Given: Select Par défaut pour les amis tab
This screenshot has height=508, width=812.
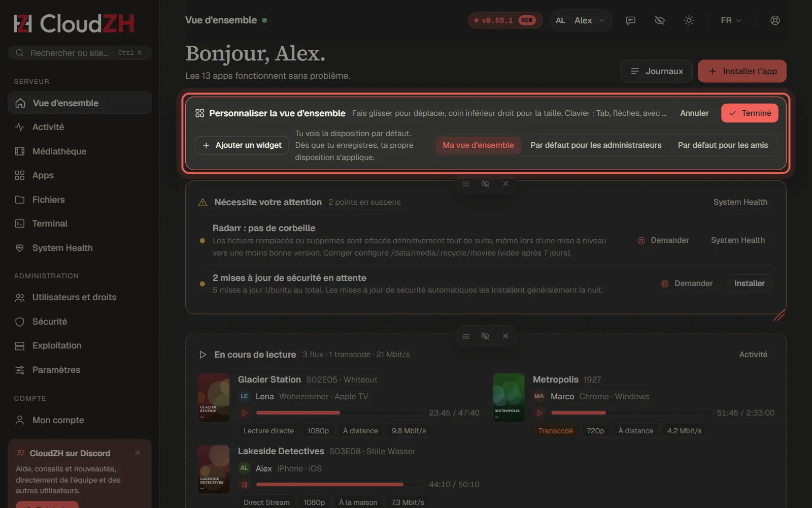Looking at the screenshot, I should (x=723, y=145).
